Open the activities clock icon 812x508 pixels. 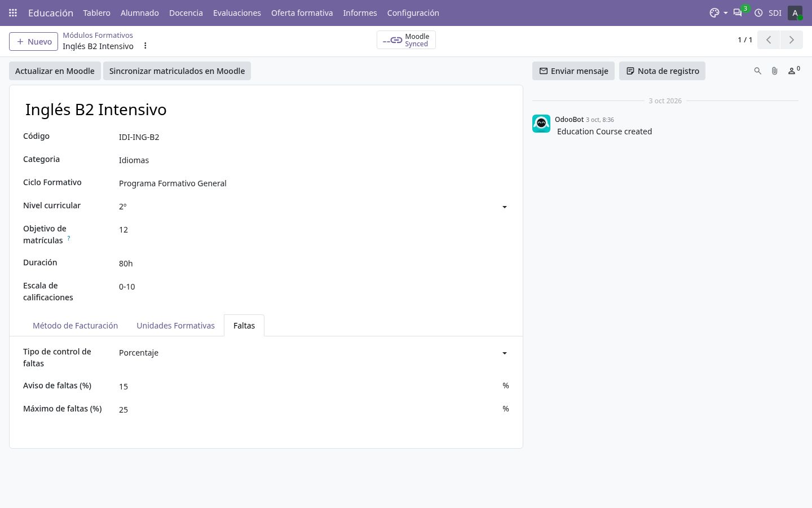758,12
